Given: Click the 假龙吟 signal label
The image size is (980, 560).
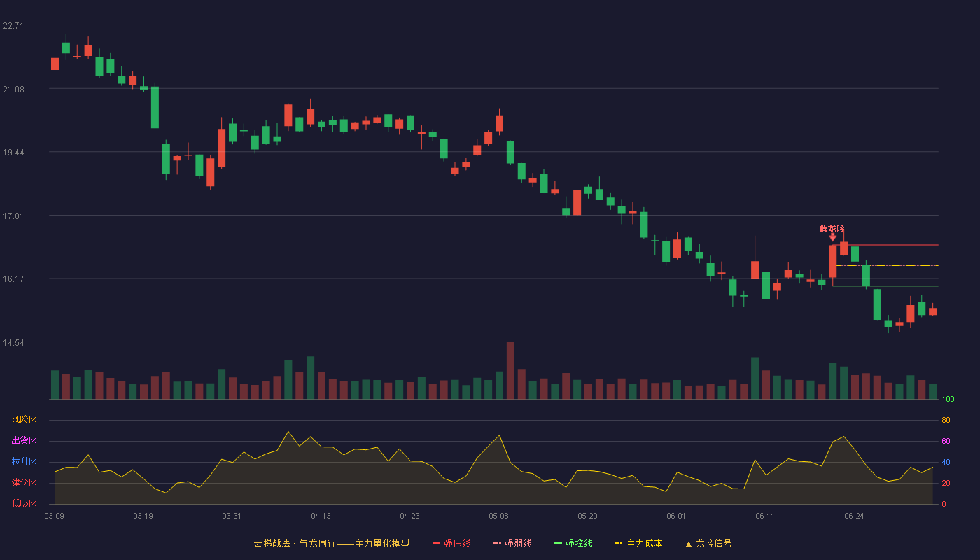Looking at the screenshot, I should [832, 228].
